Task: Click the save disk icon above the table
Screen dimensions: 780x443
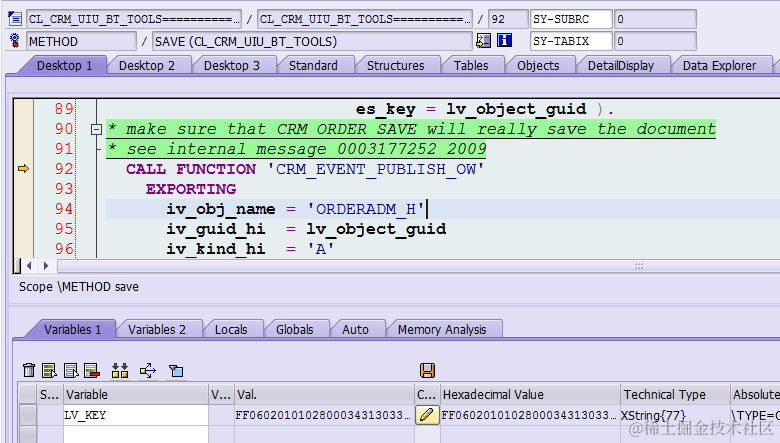Action: [427, 370]
